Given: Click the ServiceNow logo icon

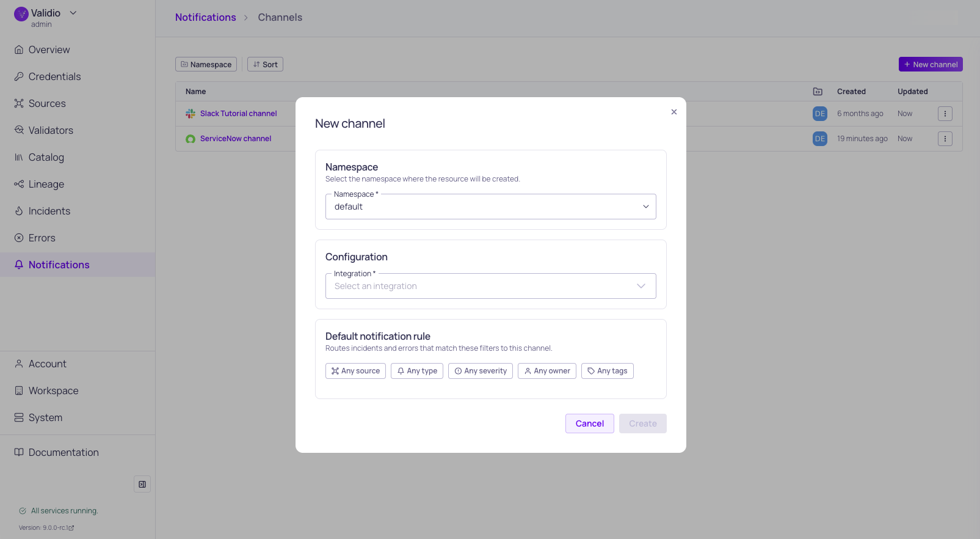Looking at the screenshot, I should point(191,139).
